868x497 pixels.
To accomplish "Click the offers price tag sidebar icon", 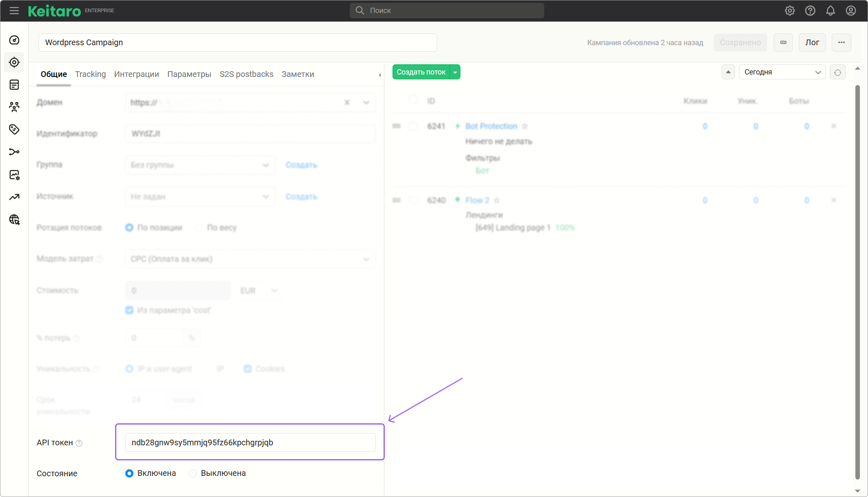I will coord(14,129).
